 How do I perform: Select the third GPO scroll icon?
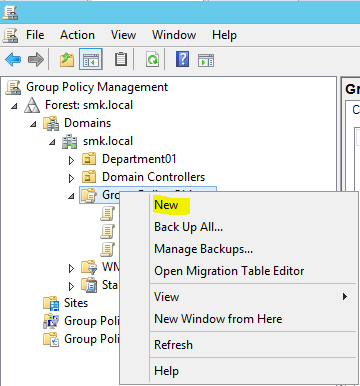tap(107, 249)
